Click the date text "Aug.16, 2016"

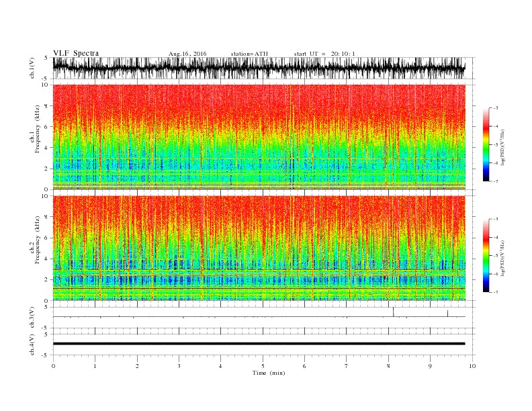point(187,54)
